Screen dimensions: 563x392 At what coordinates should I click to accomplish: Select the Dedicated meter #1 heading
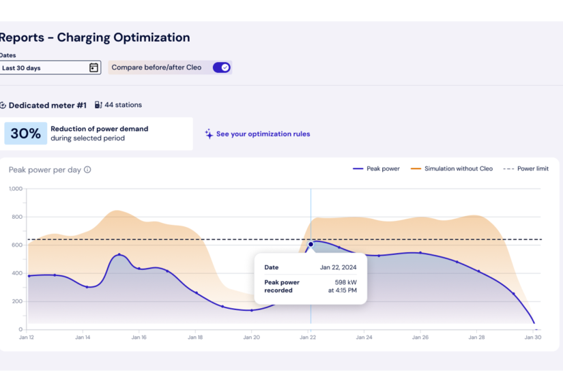pyautogui.click(x=47, y=106)
